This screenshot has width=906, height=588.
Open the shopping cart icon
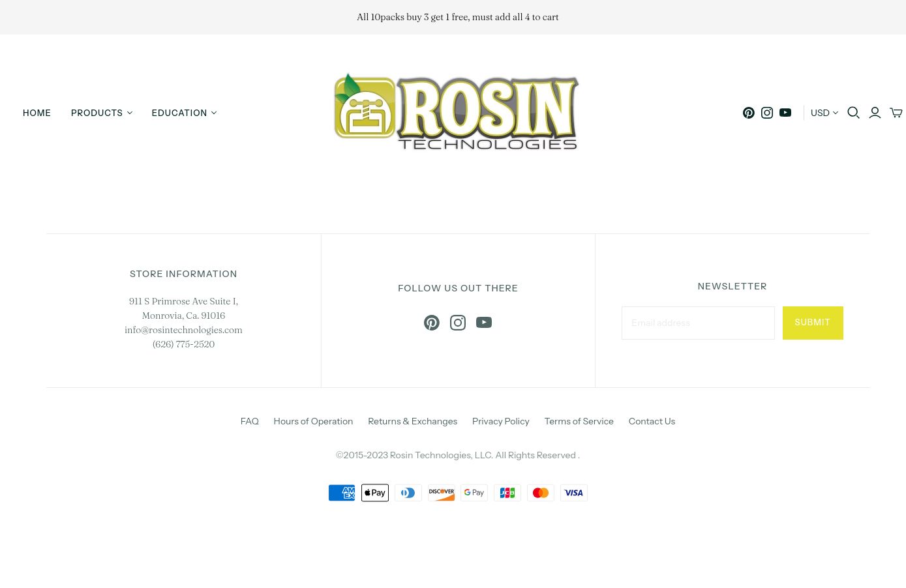[x=896, y=113]
